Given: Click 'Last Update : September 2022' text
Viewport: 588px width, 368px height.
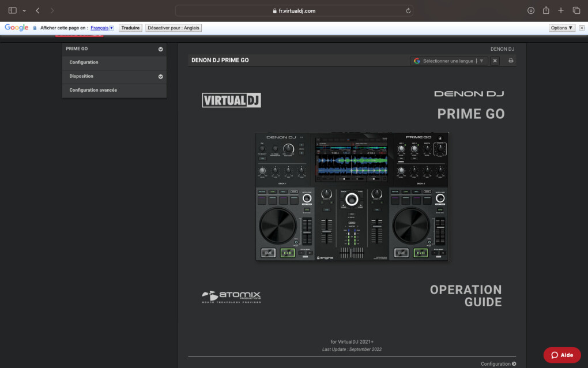Looking at the screenshot, I should (352, 349).
